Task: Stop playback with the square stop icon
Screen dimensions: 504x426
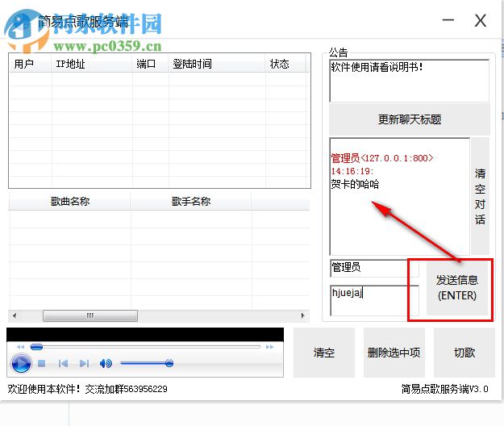Action: (x=41, y=364)
